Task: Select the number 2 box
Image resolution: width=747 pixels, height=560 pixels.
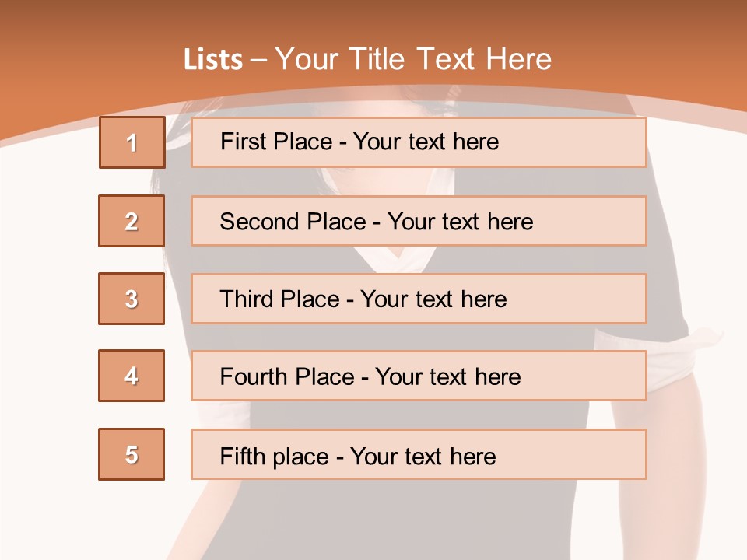Action: (x=132, y=221)
